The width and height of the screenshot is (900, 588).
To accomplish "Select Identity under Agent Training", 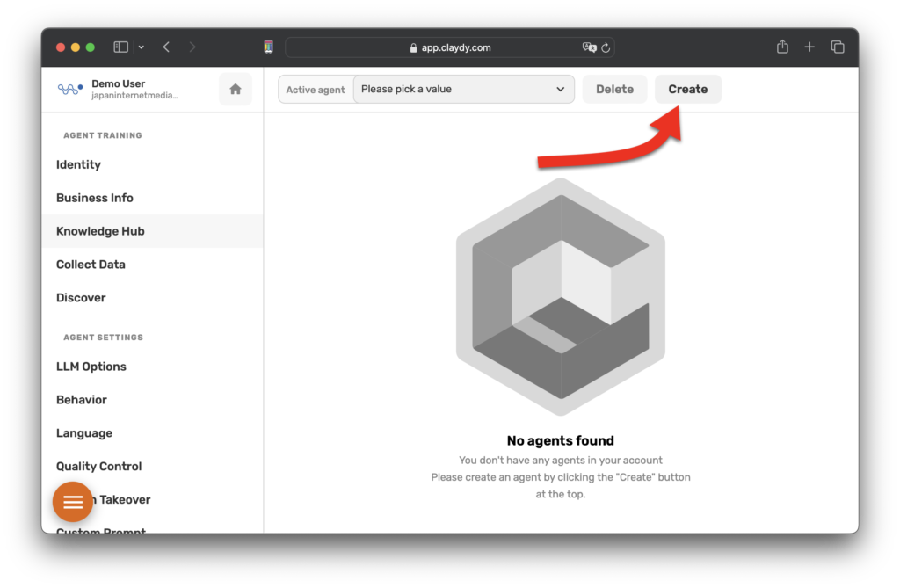I will [x=78, y=164].
